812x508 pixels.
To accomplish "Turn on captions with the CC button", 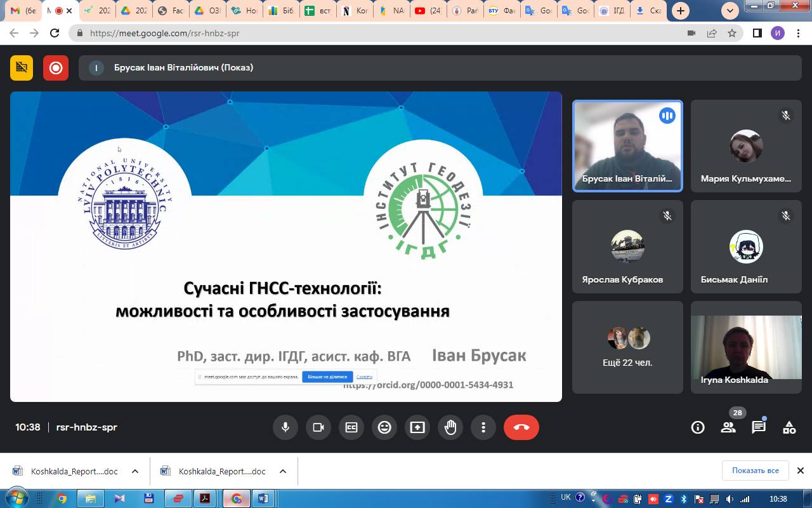I will coord(351,427).
